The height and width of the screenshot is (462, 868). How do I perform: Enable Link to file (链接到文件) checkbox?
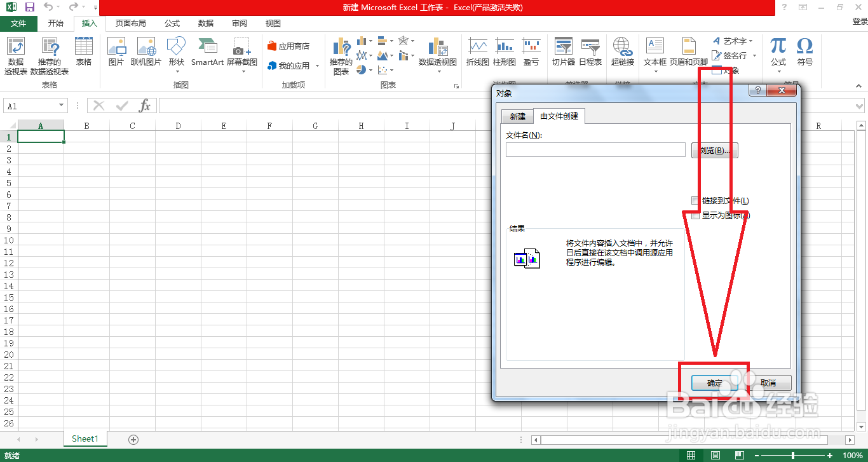pos(695,201)
